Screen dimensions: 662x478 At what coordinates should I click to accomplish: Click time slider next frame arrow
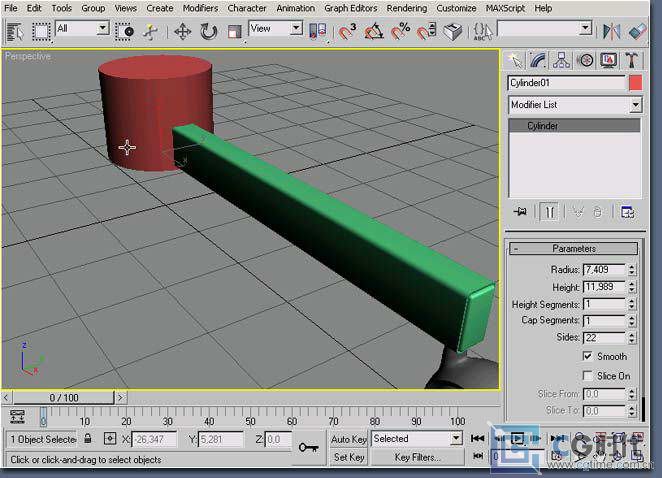pyautogui.click(x=121, y=397)
